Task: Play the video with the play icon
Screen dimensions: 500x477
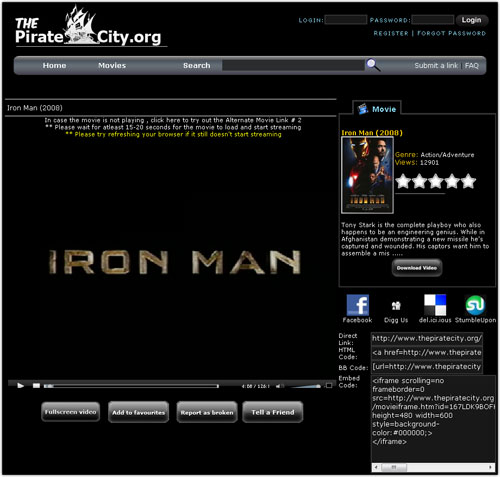Action: [21, 386]
